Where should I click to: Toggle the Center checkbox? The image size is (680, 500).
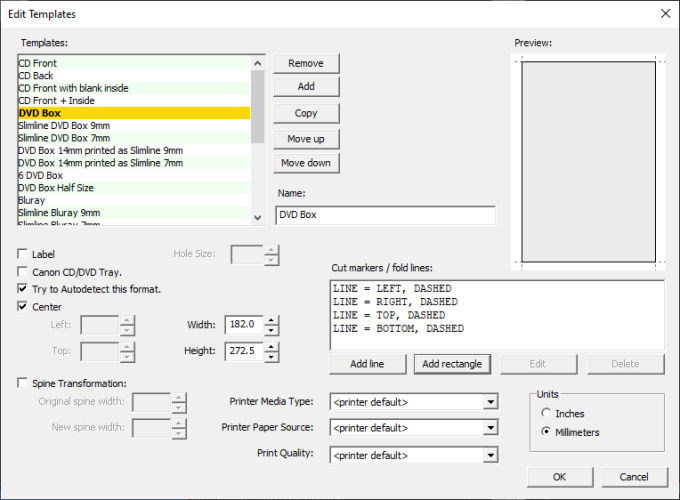click(x=23, y=307)
